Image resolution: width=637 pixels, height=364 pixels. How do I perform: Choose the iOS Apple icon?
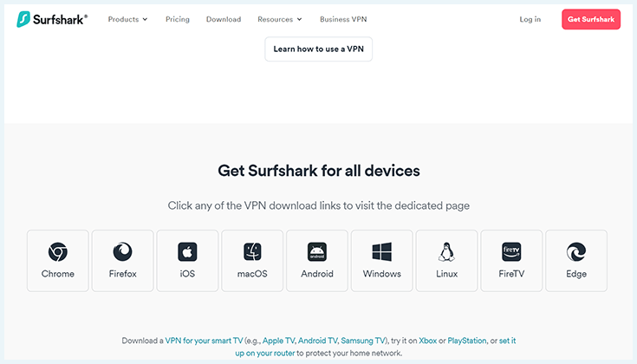click(187, 252)
